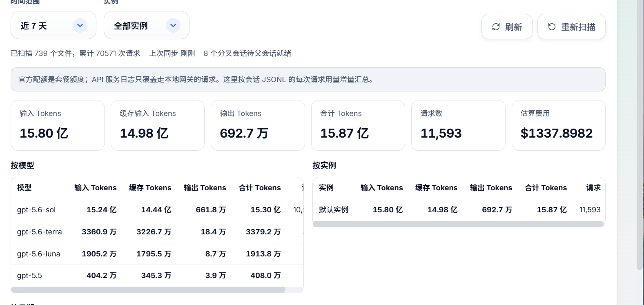
Task: Click the 3226.7 万 cached tokens cell
Action: coord(154,232)
